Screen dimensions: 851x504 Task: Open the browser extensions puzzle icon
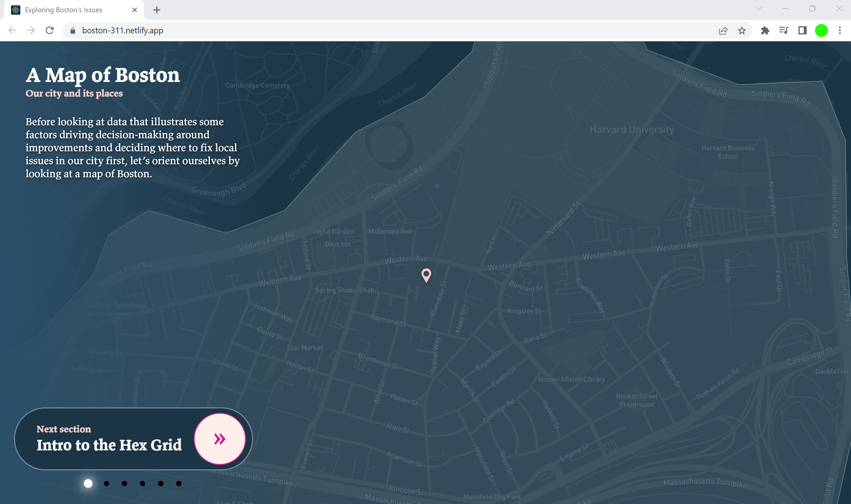pos(765,31)
